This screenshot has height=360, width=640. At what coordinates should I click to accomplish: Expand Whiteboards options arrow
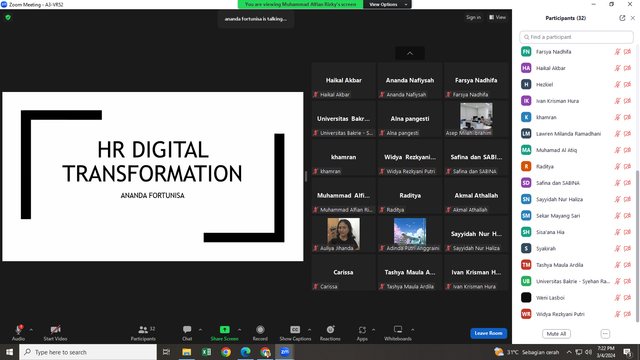pyautogui.click(x=413, y=330)
